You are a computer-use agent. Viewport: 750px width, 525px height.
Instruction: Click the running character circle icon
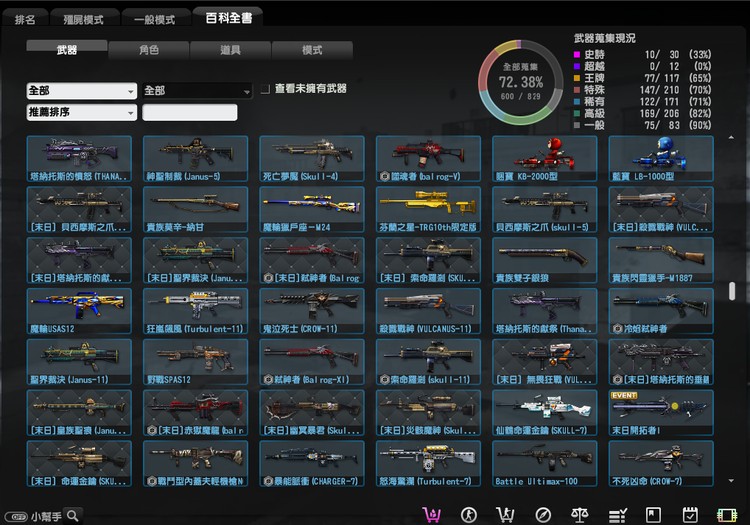coord(468,515)
